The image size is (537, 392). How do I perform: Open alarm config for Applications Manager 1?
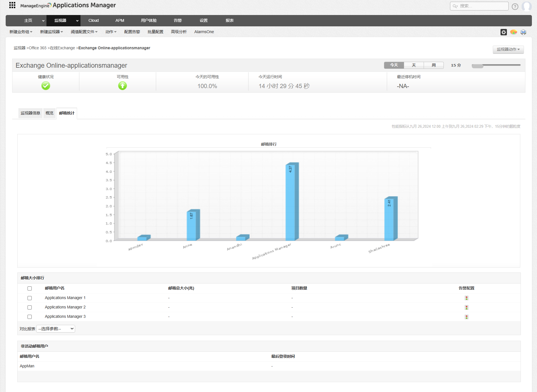point(466,298)
